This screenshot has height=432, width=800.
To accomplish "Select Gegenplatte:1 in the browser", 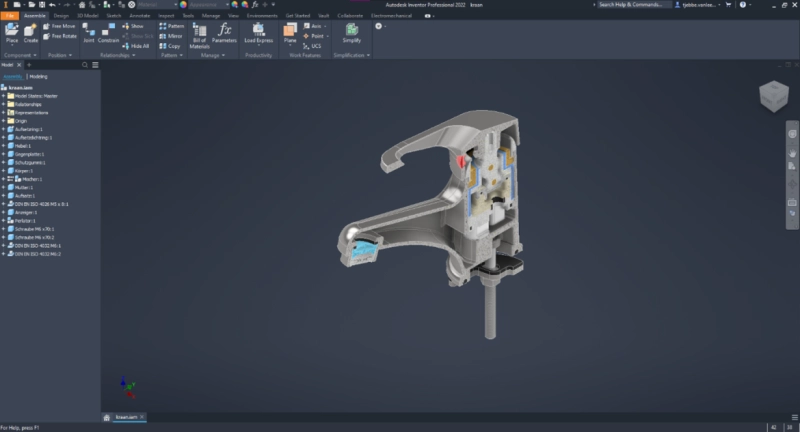I will (29, 154).
